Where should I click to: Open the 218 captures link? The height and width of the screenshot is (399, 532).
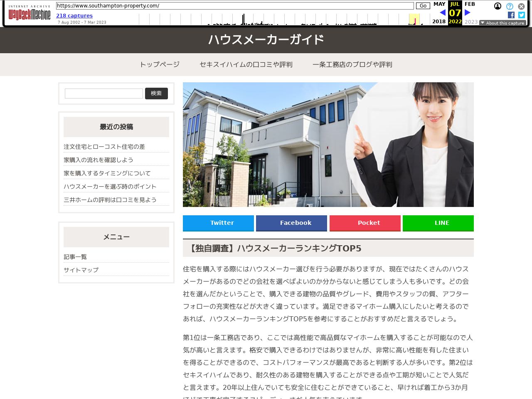74,16
